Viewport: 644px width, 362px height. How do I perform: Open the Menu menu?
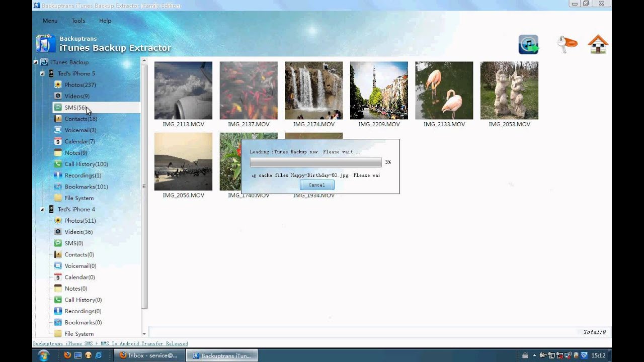(x=50, y=21)
